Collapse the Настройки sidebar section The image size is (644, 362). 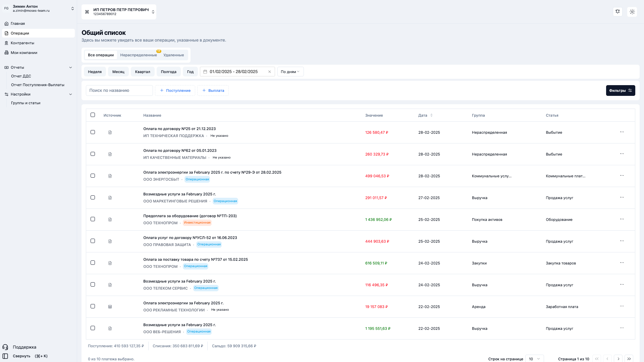pyautogui.click(x=39, y=94)
